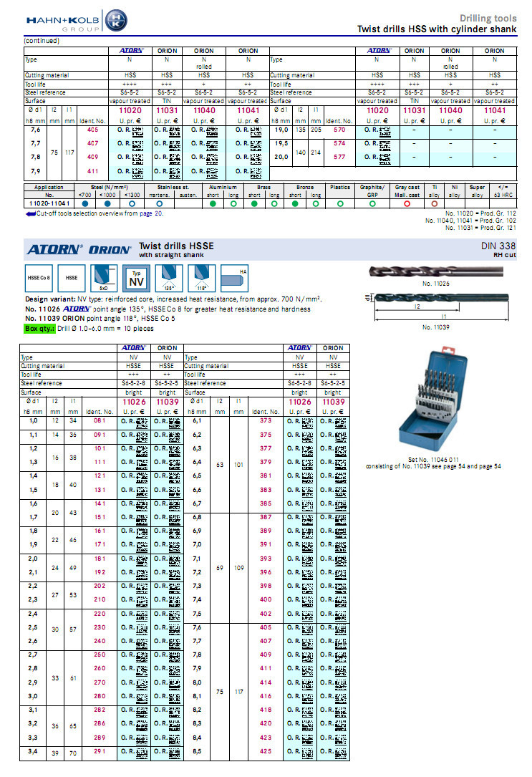The width and height of the screenshot is (532, 777).
Task: Click the 11040 article number in the top-right table
Action: tap(450, 111)
